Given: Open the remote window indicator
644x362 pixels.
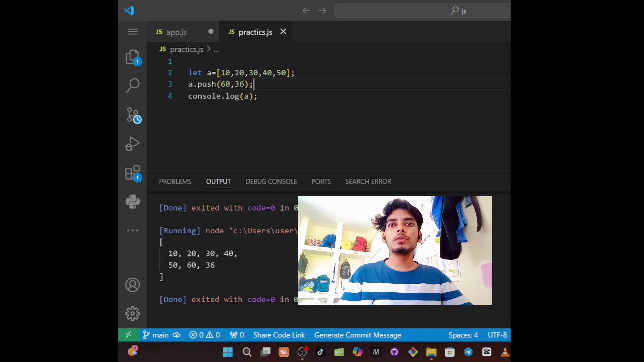Looking at the screenshot, I should pos(129,335).
